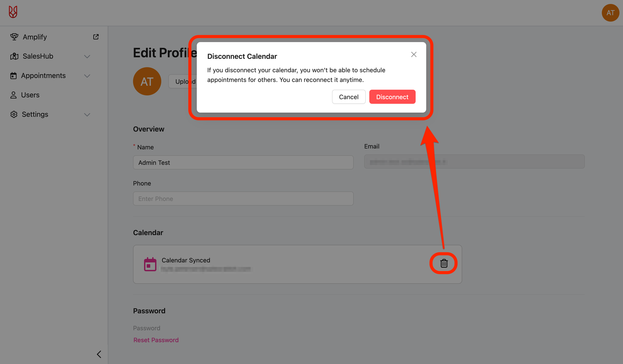623x364 pixels.
Task: Collapse the sidebar with the arrow
Action: (x=99, y=354)
